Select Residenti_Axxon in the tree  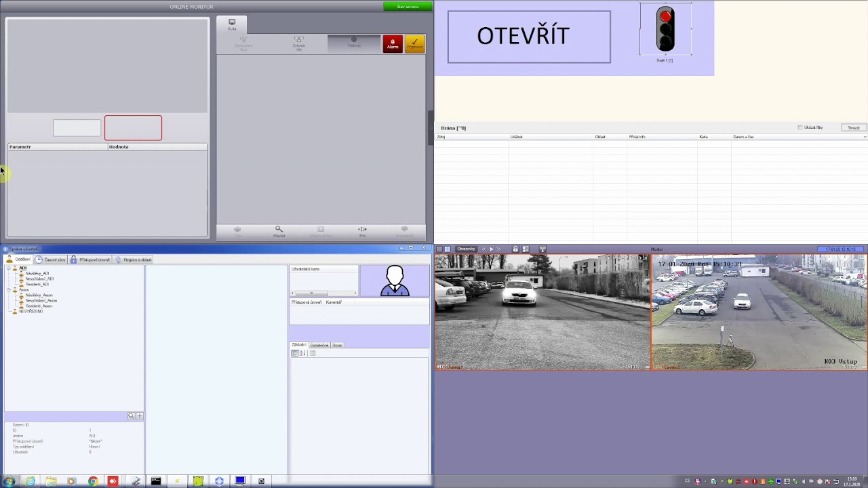[x=39, y=306]
